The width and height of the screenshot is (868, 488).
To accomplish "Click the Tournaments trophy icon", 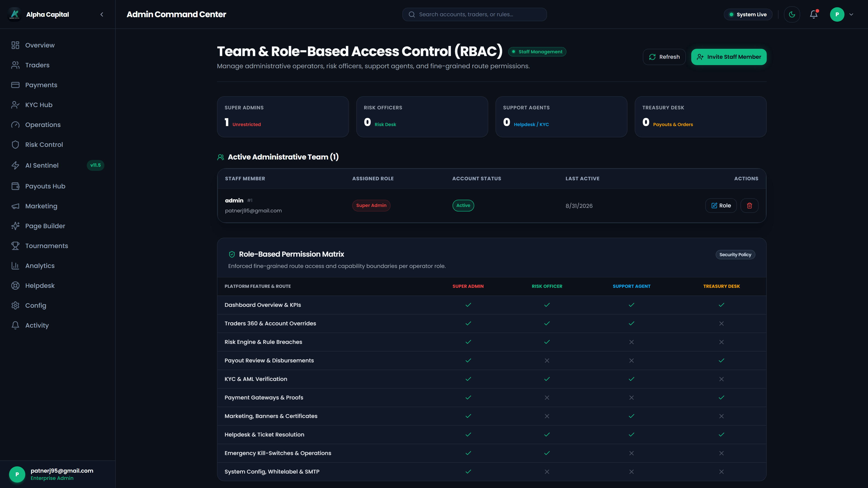I will tap(15, 246).
